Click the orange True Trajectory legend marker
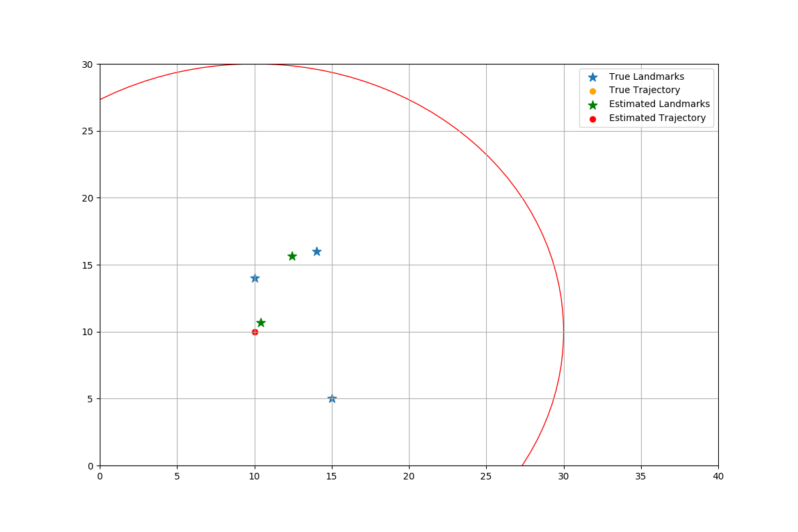This screenshot has width=798, height=532. [x=593, y=91]
